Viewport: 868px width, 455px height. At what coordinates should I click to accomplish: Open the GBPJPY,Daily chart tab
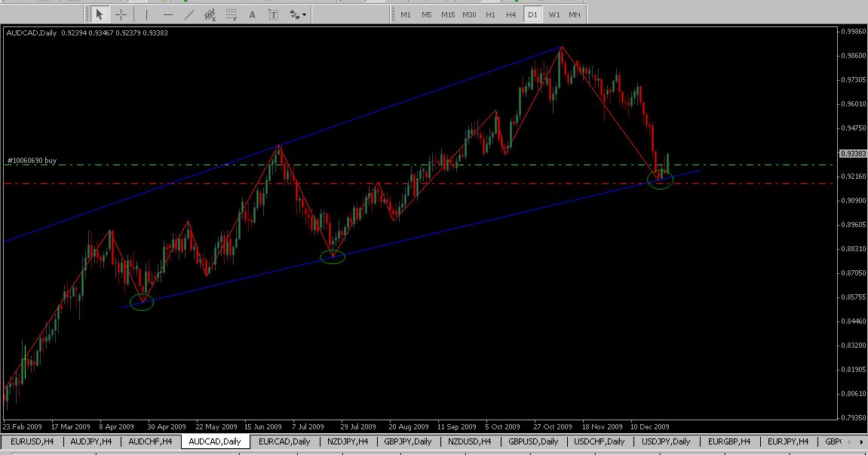tap(407, 441)
